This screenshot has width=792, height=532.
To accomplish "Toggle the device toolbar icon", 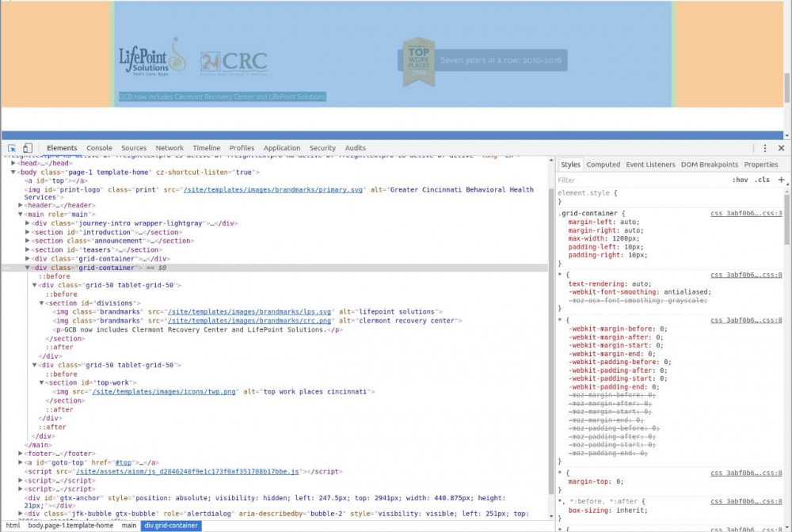I will coord(28,148).
